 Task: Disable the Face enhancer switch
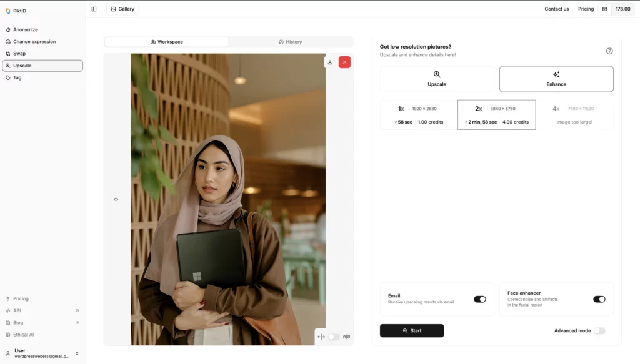[x=599, y=299]
